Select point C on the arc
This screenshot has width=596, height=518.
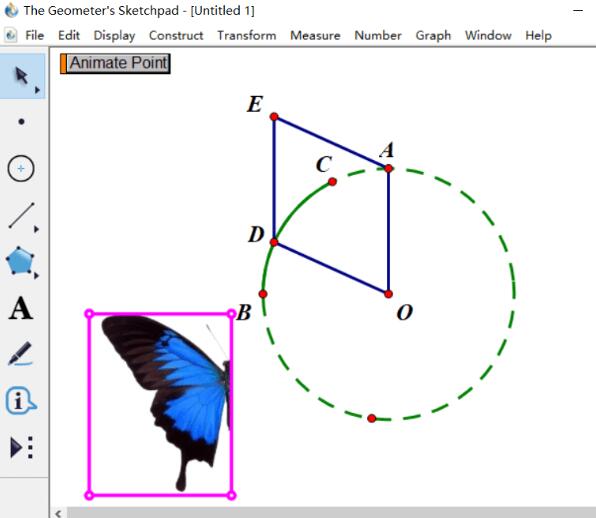pos(332,182)
